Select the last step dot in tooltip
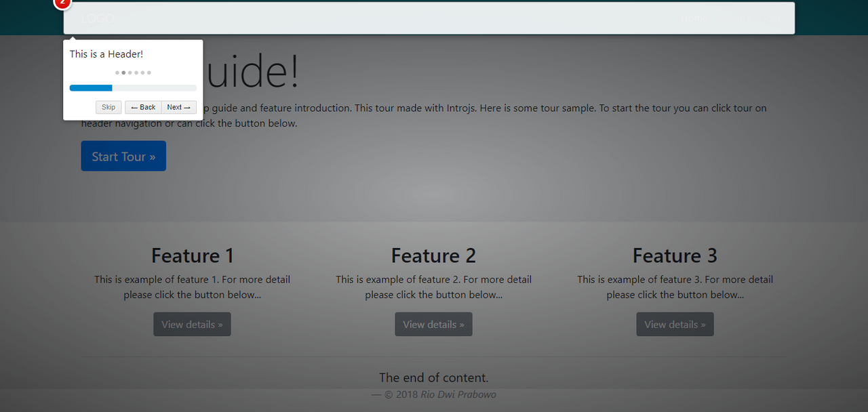The width and height of the screenshot is (868, 412). [x=149, y=73]
